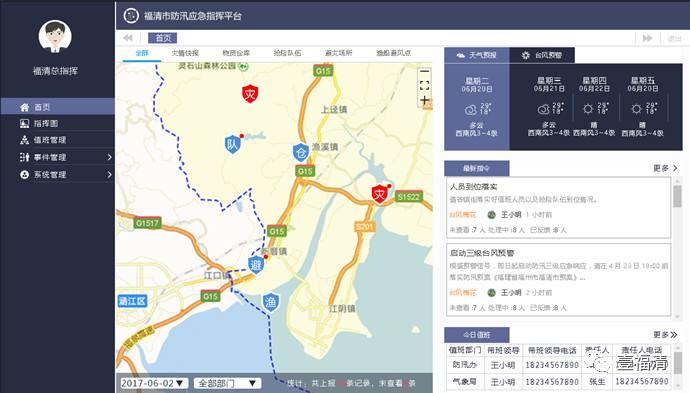Switch to the 台风预警 tab

click(542, 55)
